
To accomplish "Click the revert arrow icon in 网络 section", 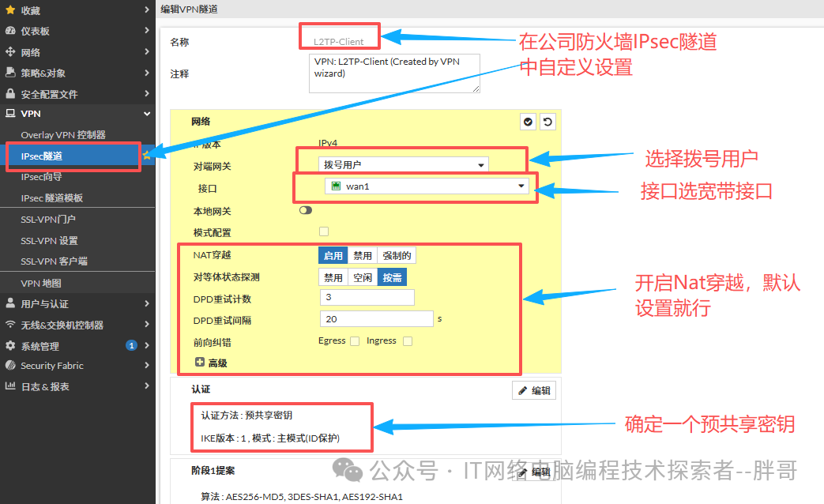I will click(x=547, y=122).
